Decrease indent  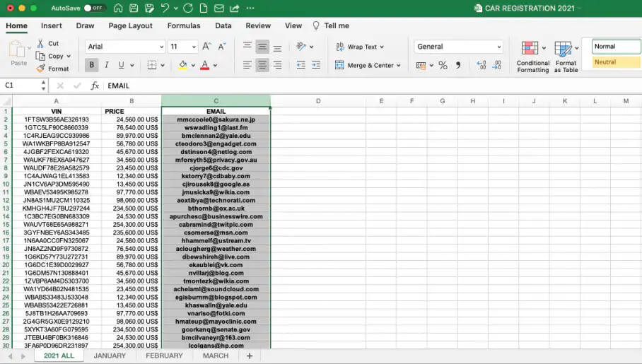pyautogui.click(x=301, y=65)
